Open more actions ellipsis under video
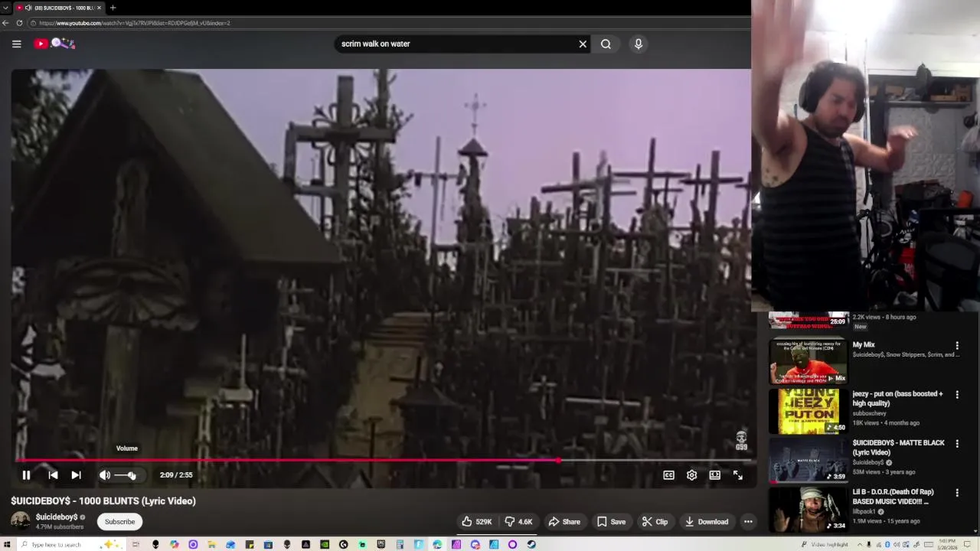This screenshot has height=551, width=980. (x=748, y=522)
